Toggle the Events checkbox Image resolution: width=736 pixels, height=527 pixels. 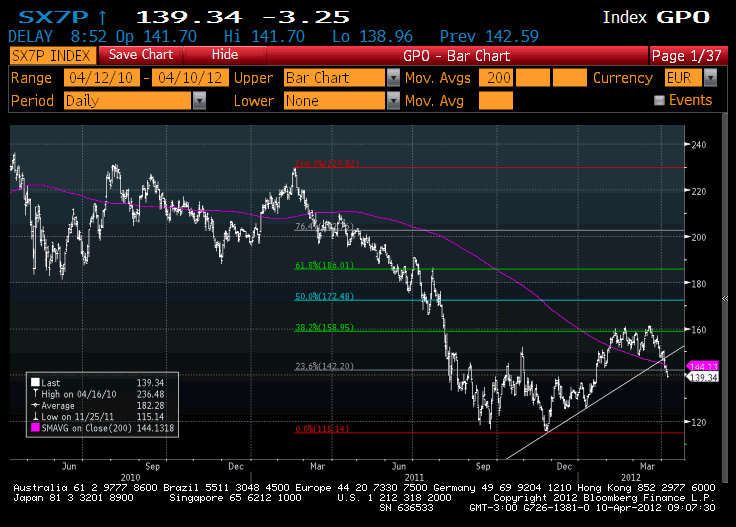tap(659, 100)
